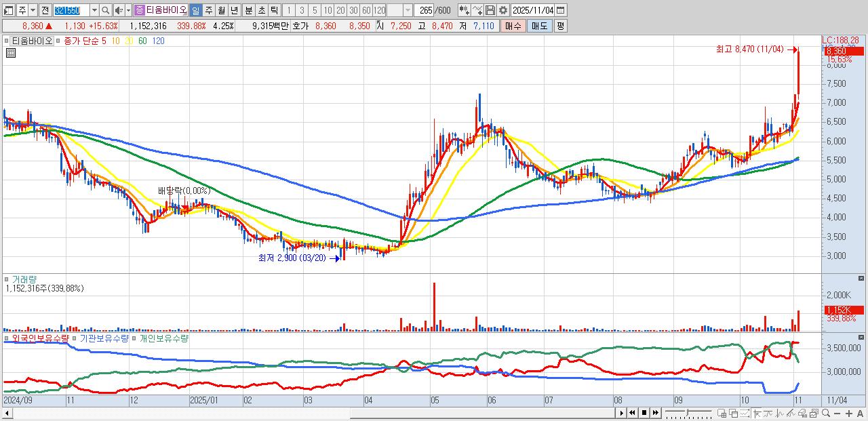This screenshot has height=421, width=868.
Task: Select the 30 interval button
Action: [353, 10]
